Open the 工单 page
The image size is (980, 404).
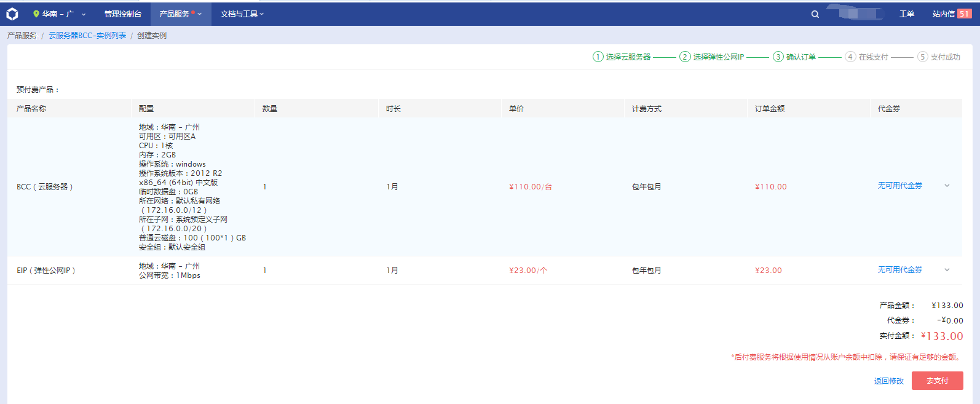coord(906,14)
